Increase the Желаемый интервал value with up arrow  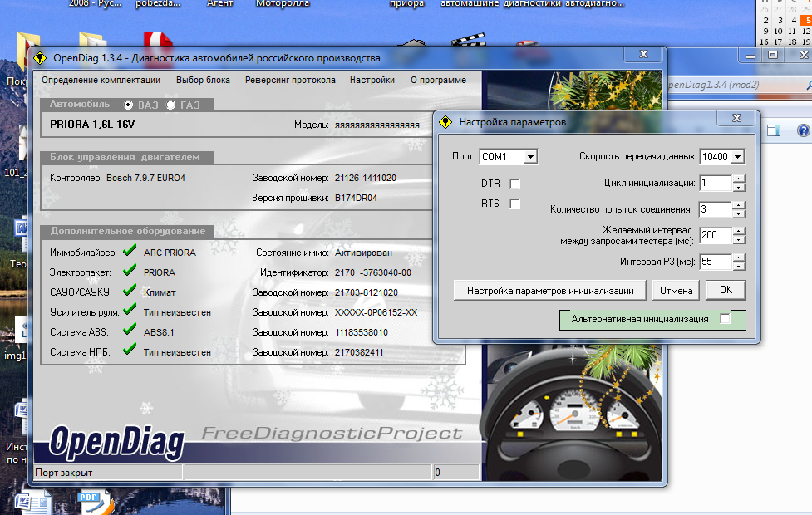(x=739, y=231)
